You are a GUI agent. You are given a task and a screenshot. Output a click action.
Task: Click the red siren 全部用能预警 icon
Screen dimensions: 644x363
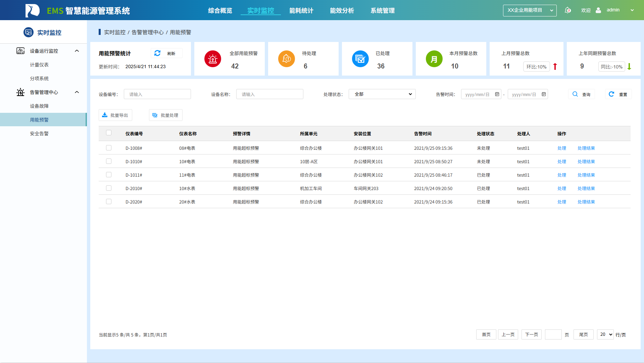click(x=213, y=59)
